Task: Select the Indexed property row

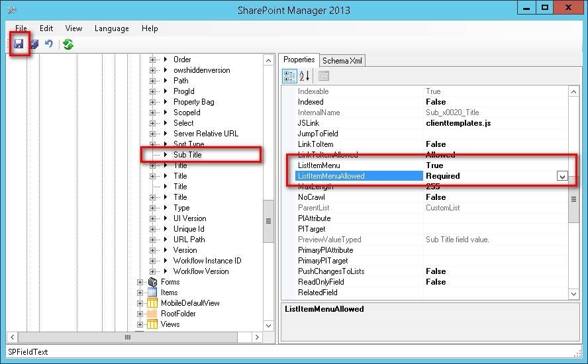Action: (431, 102)
